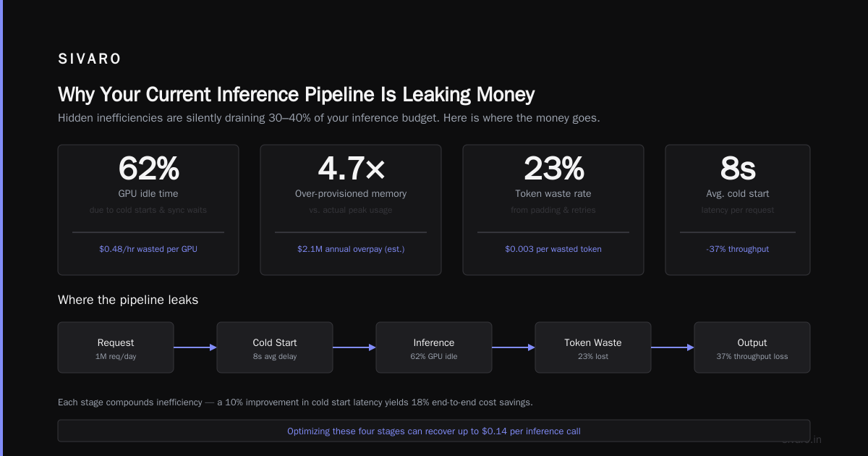868x456 pixels.
Task: Select the Inference pipeline stage box
Action: 434,347
